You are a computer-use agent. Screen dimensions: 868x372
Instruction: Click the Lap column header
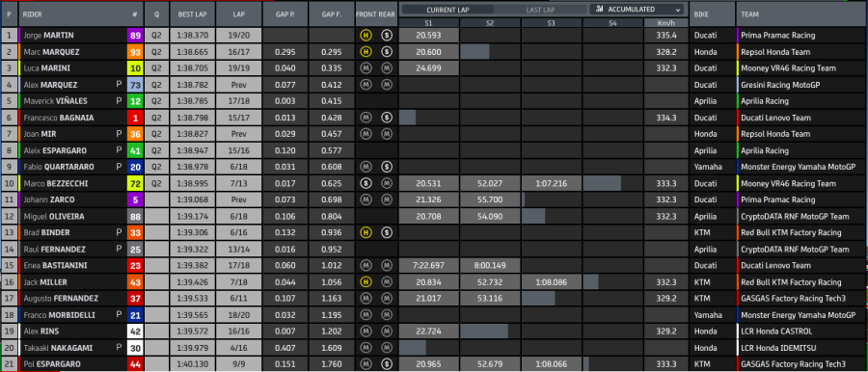tap(239, 13)
